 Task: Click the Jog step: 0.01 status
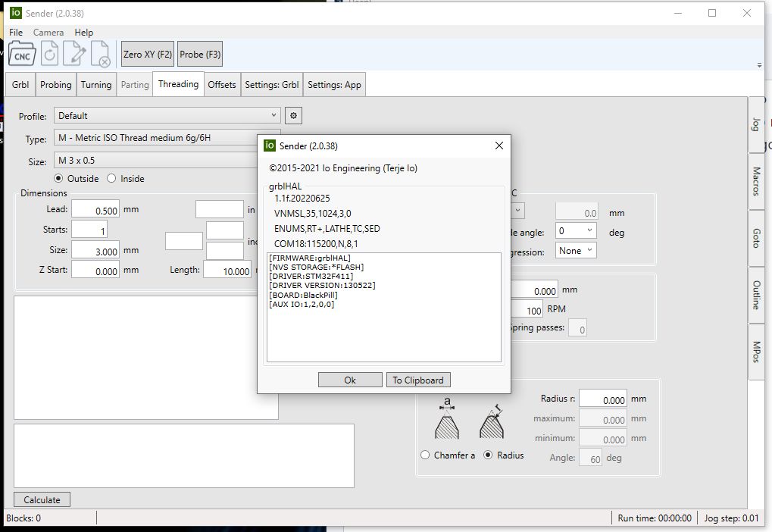pyautogui.click(x=731, y=518)
